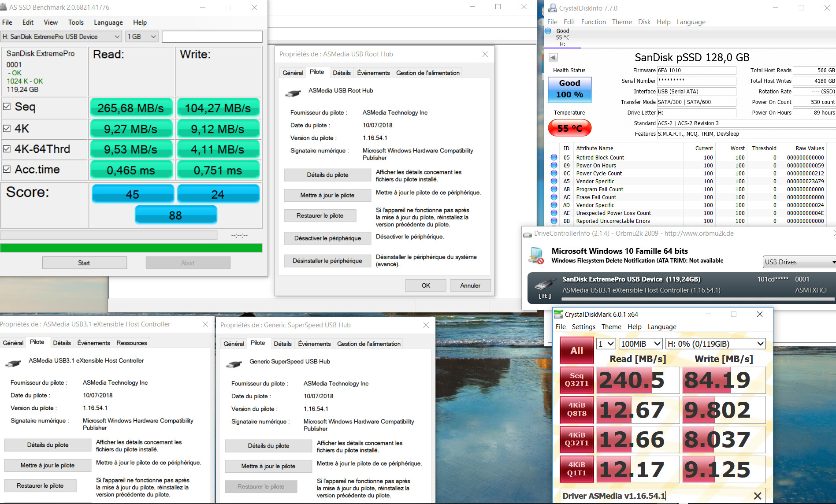Click the status orb for Power Cycle Count row
Screen dimensions: 836x504
point(554,173)
